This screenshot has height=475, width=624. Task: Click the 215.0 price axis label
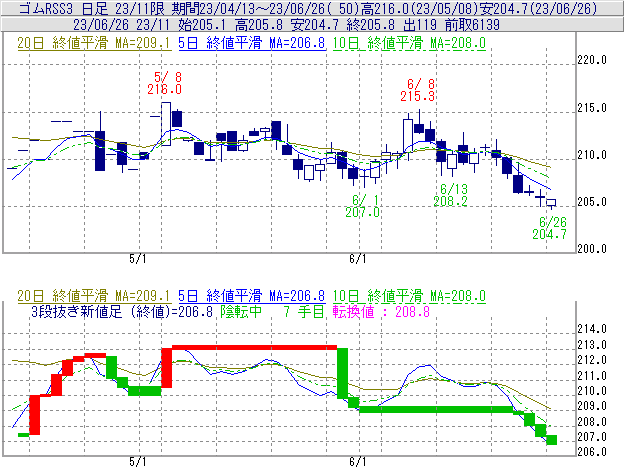pyautogui.click(x=592, y=108)
